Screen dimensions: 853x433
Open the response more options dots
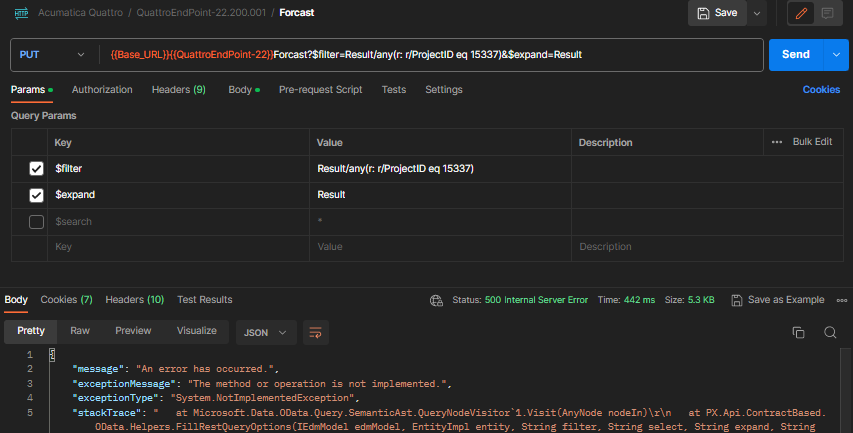click(x=842, y=300)
